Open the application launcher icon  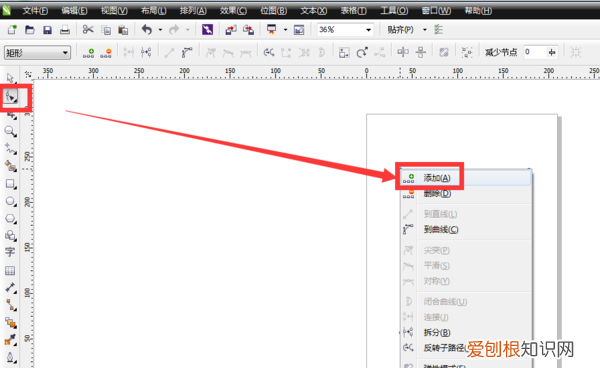(272, 29)
